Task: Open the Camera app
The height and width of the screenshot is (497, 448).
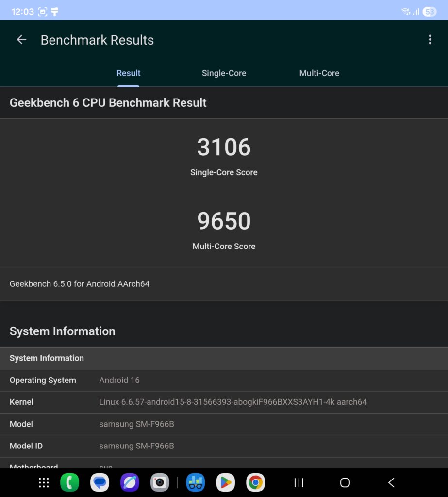Action: pos(159,482)
